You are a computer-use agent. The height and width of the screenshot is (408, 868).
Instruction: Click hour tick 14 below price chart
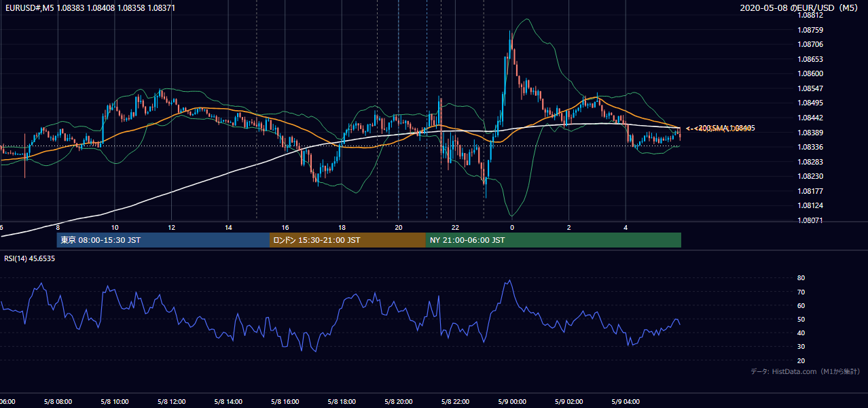point(228,228)
